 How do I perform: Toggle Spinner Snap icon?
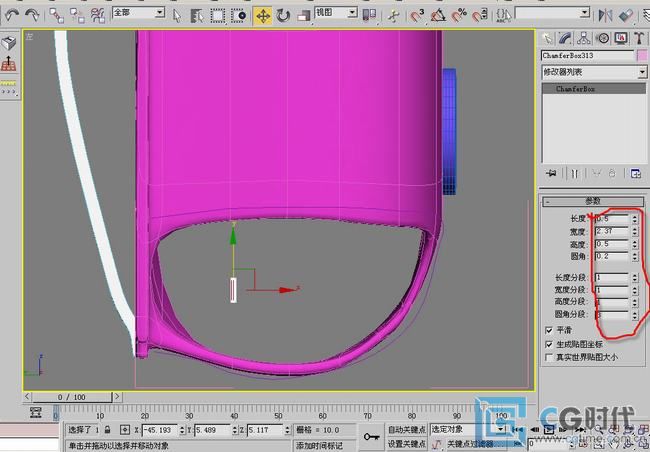pos(480,16)
